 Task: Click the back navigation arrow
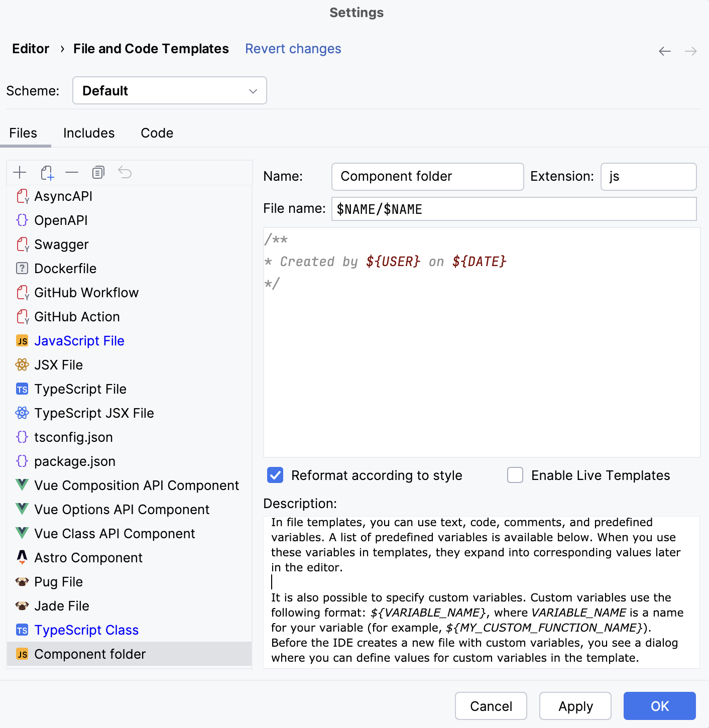[x=664, y=51]
